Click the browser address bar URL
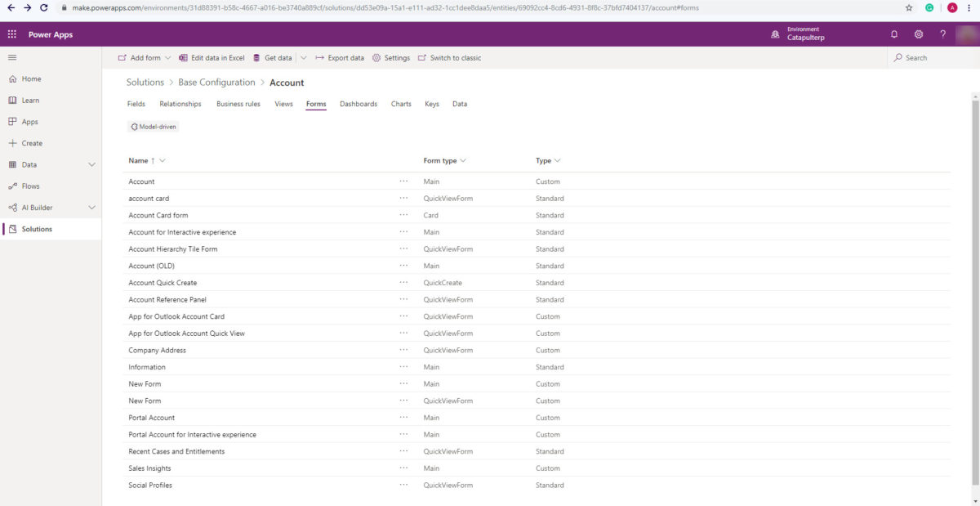The width and height of the screenshot is (980, 506). tap(385, 7)
